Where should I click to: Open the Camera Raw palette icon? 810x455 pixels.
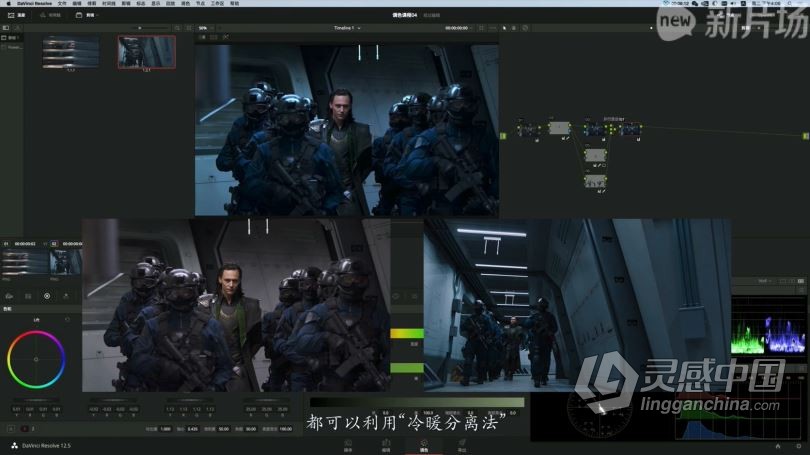[9, 296]
